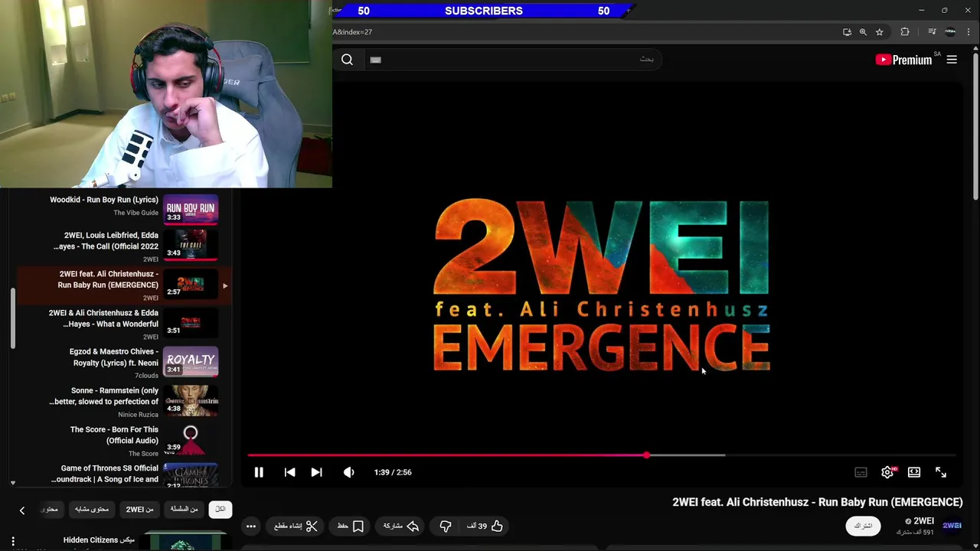The height and width of the screenshot is (551, 980).
Task: Open the Hidden Citizens ميكس title
Action: [99, 540]
